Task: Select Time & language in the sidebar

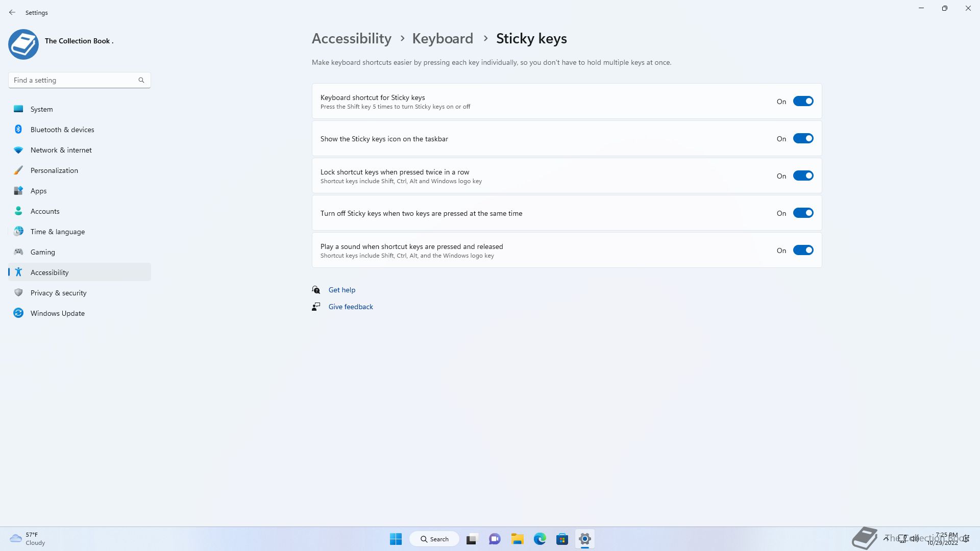Action: click(80, 232)
